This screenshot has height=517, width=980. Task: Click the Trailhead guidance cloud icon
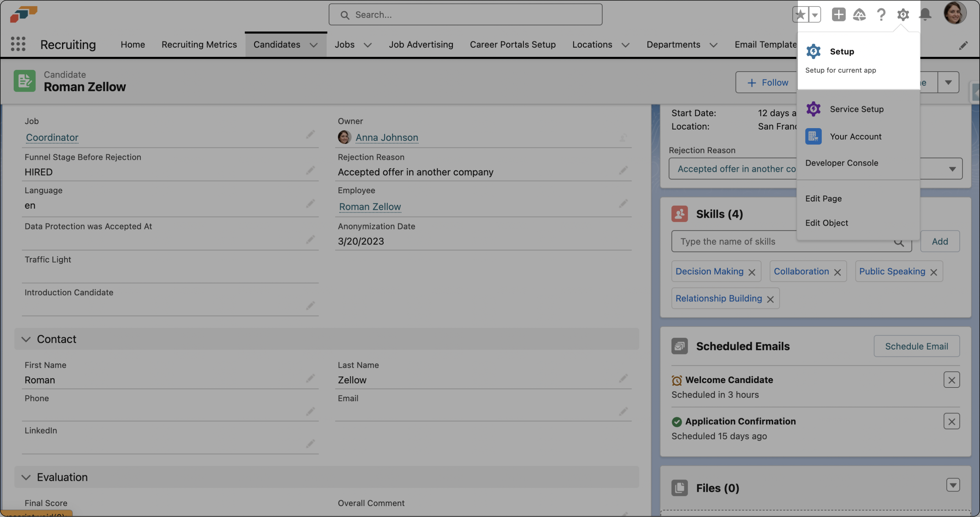(x=859, y=15)
